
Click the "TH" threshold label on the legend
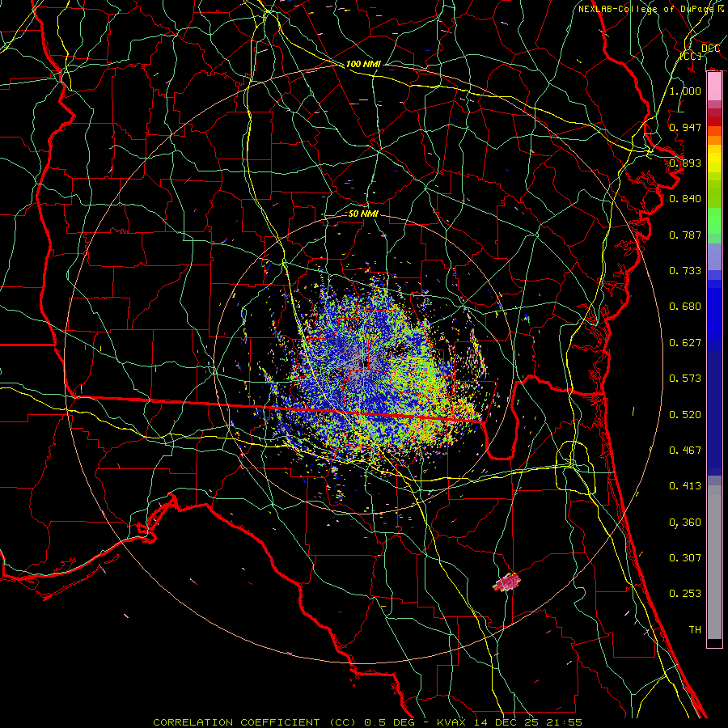pos(695,629)
